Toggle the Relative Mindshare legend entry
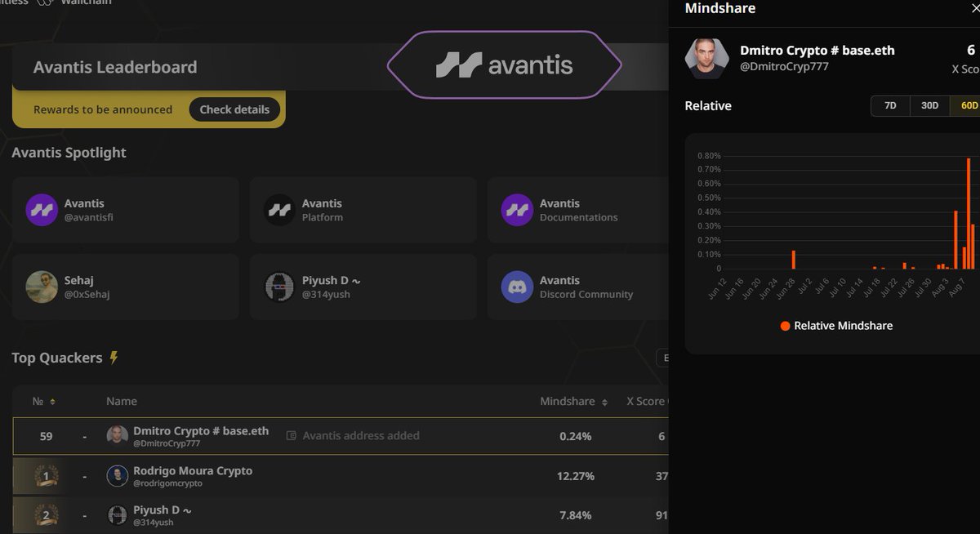Image resolution: width=980 pixels, height=534 pixels. click(836, 326)
